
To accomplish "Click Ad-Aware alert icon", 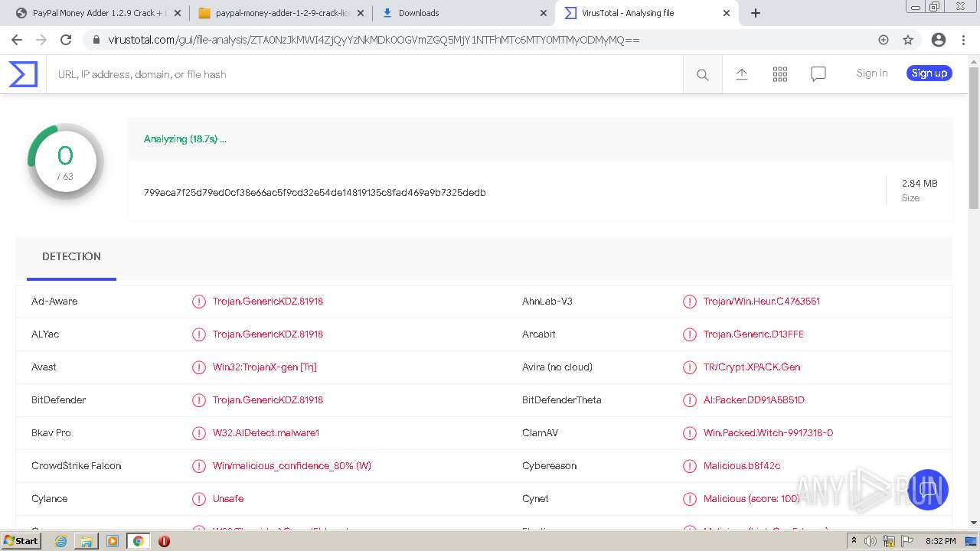I will [199, 302].
